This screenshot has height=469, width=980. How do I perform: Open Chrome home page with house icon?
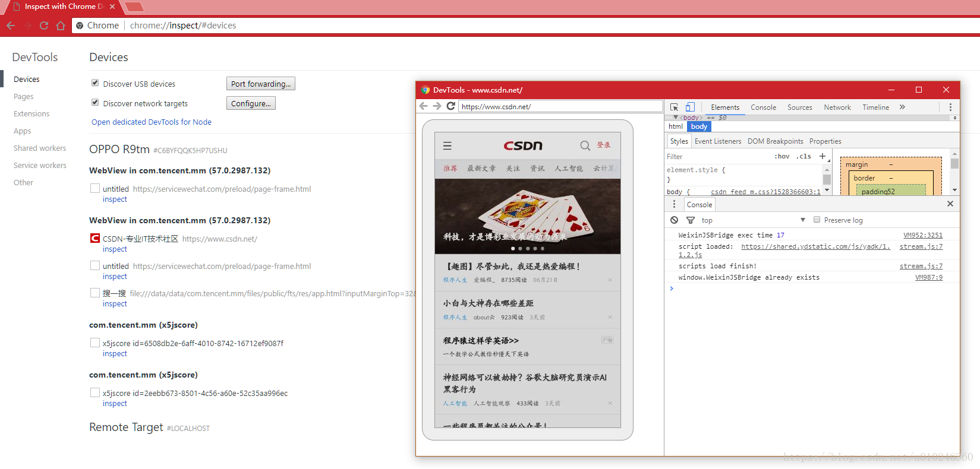[61, 26]
